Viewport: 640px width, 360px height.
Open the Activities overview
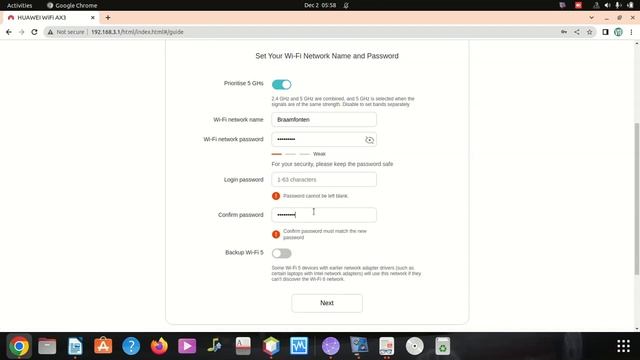click(20, 5)
